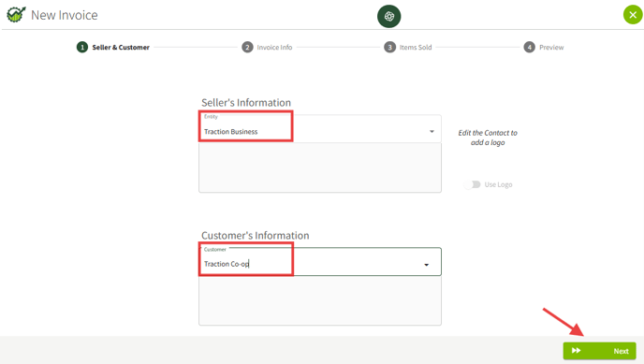Close the New Invoice dialog
644x364 pixels.
pyautogui.click(x=633, y=15)
